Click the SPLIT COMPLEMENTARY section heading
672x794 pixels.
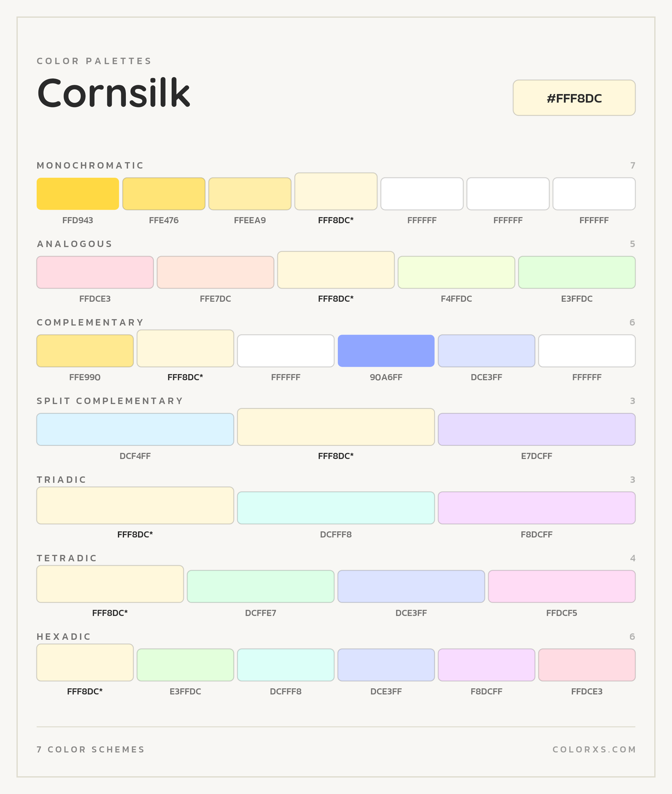coord(110,401)
